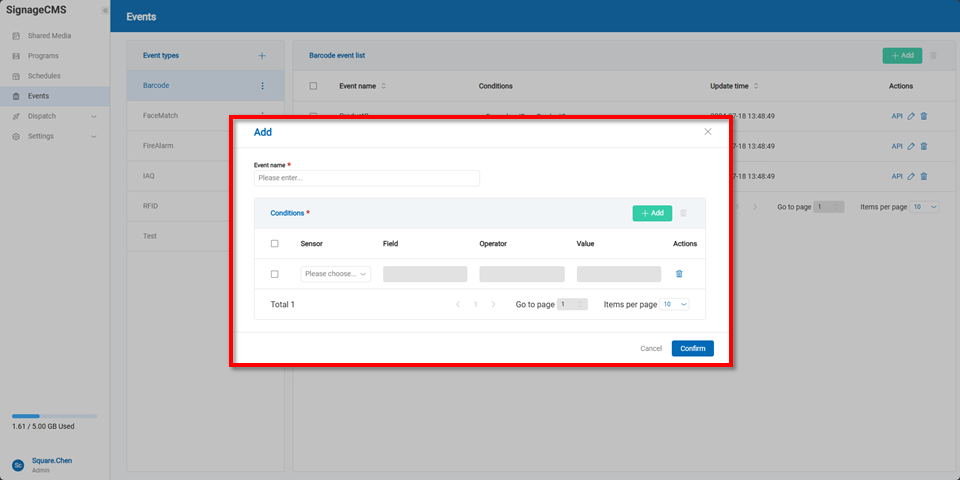Click the trash icon in the Conditions header
960x480 pixels.
click(x=684, y=213)
